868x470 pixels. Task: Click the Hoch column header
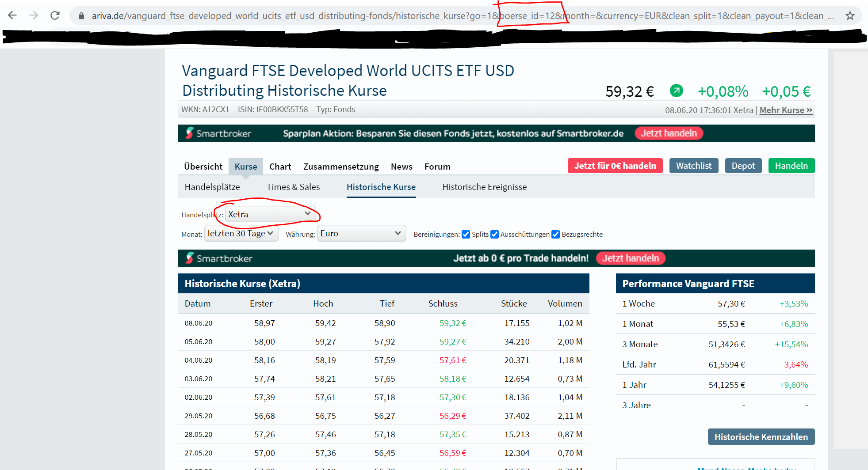(x=323, y=303)
